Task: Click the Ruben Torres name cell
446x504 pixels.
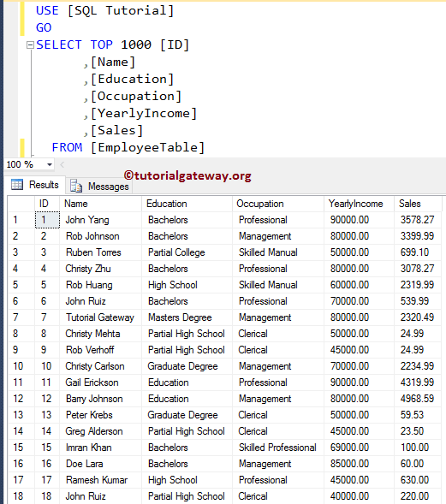Action: point(100,252)
